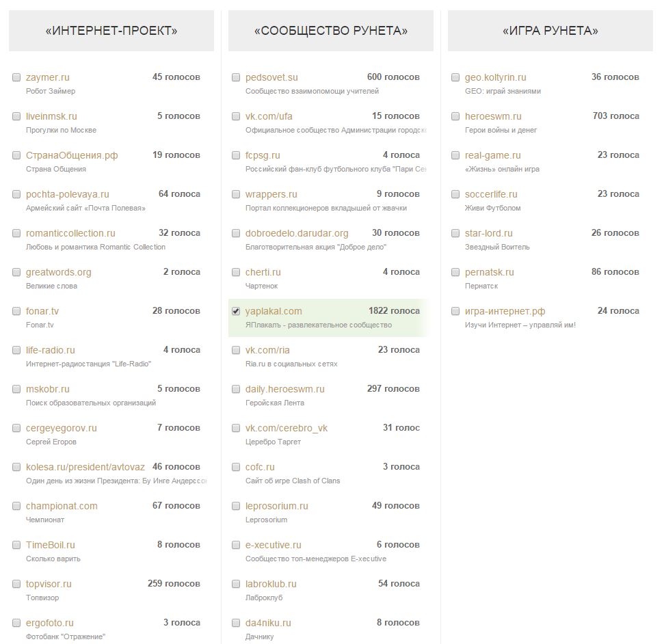664x644 pixels.
Task: Open the kolesa.ru/president/avtovaz link
Action: click(x=85, y=467)
